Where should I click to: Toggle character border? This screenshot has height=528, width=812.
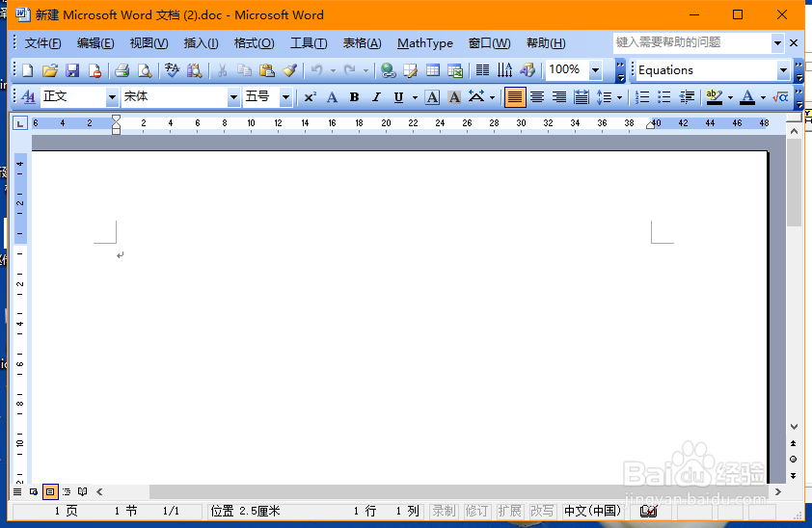coord(432,97)
